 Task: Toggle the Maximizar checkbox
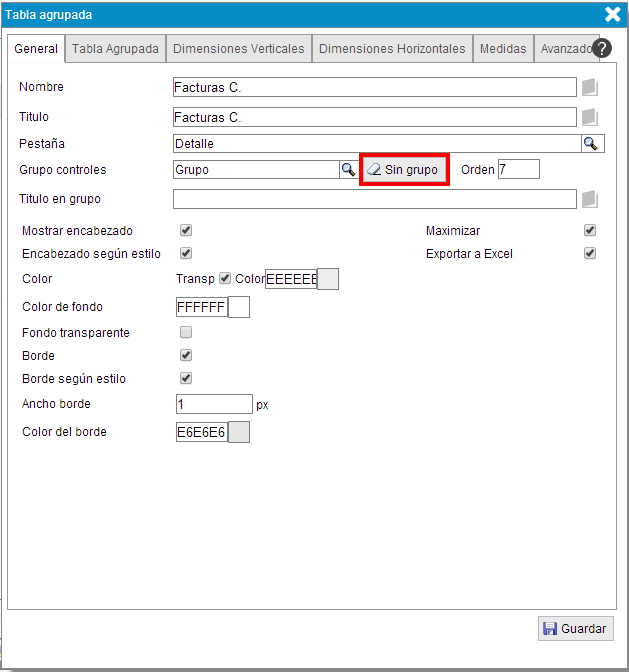(x=590, y=231)
